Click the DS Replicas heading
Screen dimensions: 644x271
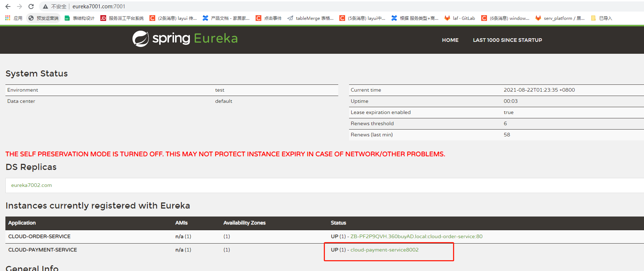(31, 167)
